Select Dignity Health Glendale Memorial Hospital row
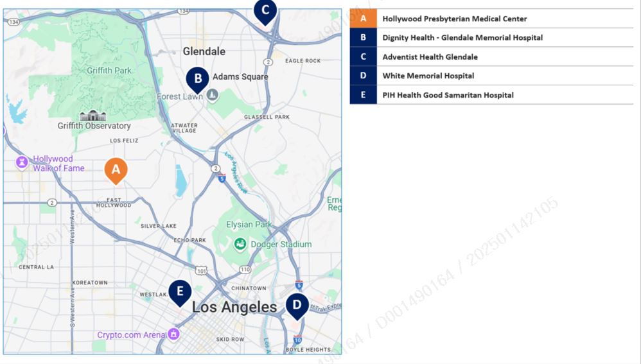Viewport: 641px width, 364px height. (x=462, y=37)
